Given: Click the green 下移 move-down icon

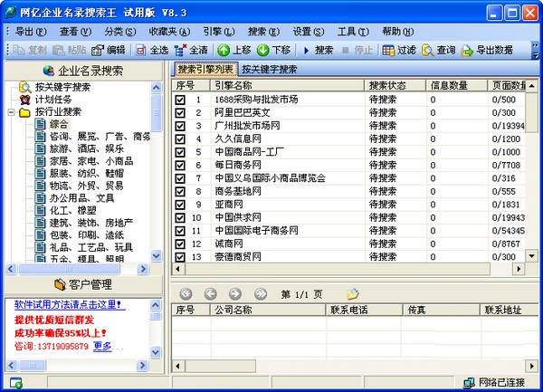Looking at the screenshot, I should point(262,50).
